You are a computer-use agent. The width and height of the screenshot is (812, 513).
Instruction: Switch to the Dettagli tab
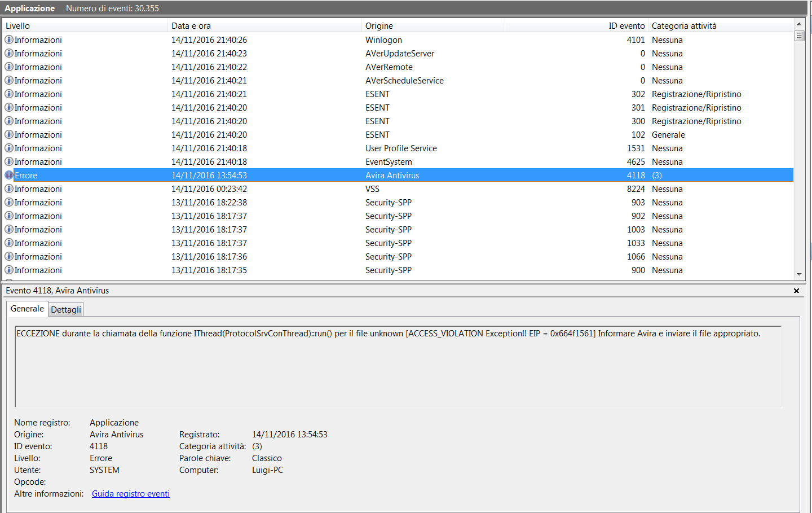pos(66,309)
